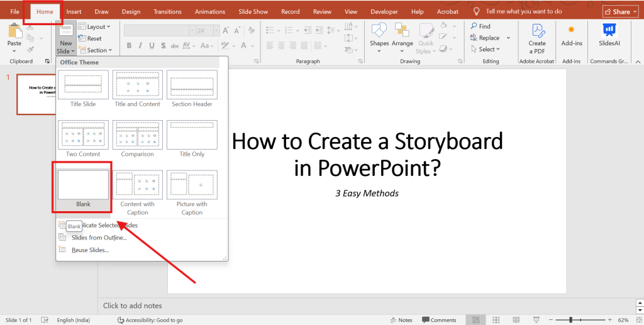Click the Paste clipboard icon
Screen dimensions: 644x325
coord(15,31)
